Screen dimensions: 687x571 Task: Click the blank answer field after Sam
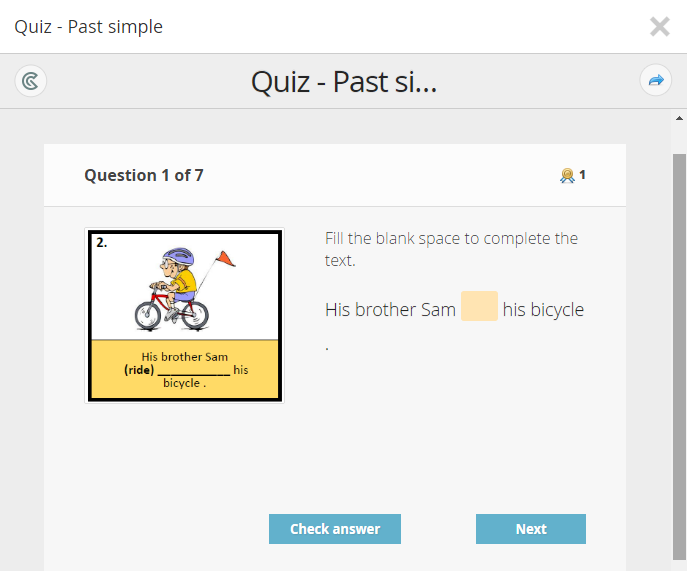(479, 307)
